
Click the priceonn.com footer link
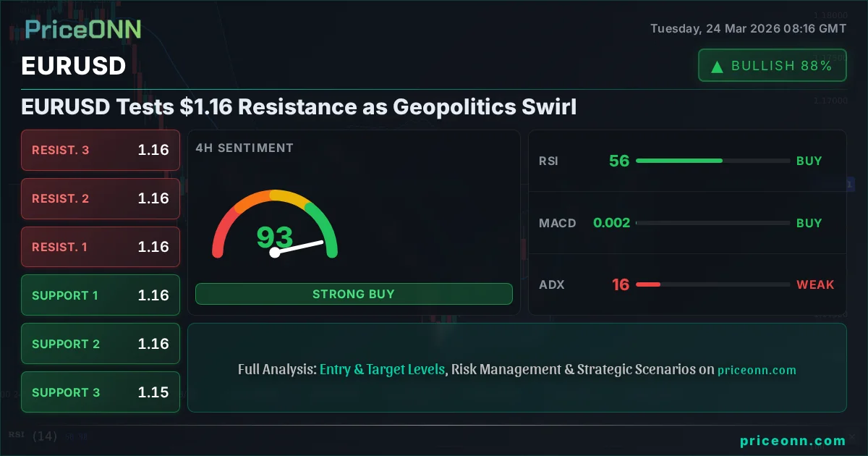tap(793, 441)
